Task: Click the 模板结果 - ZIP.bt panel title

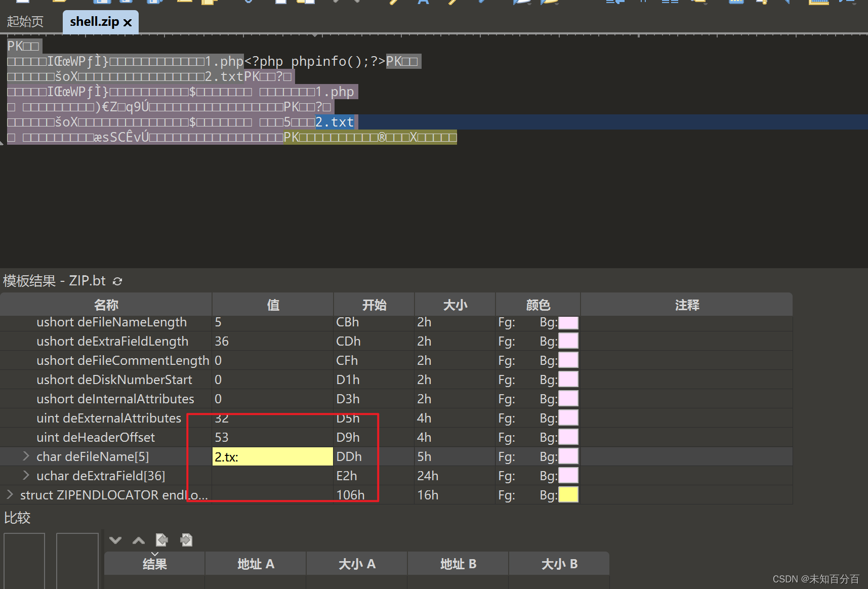Action: click(55, 281)
